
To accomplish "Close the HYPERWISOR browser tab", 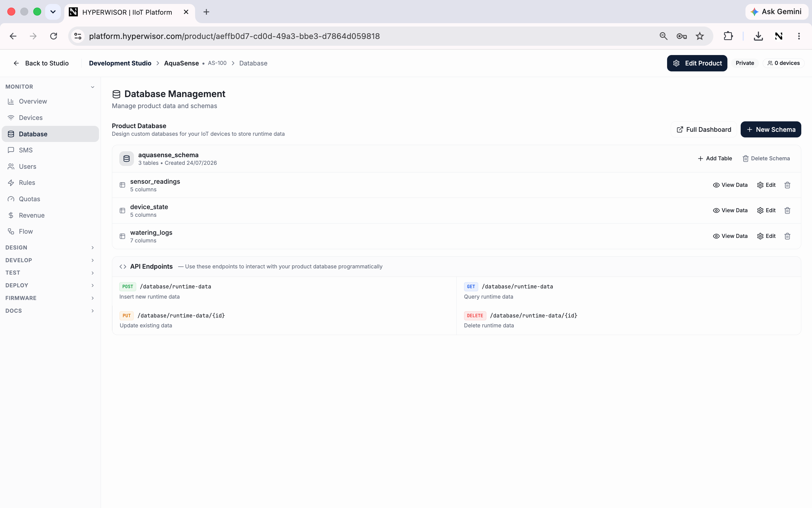I will [x=186, y=12].
